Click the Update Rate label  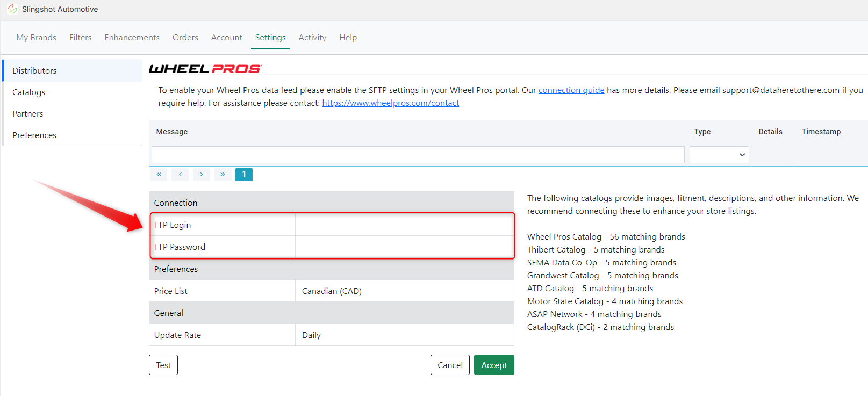tap(177, 335)
